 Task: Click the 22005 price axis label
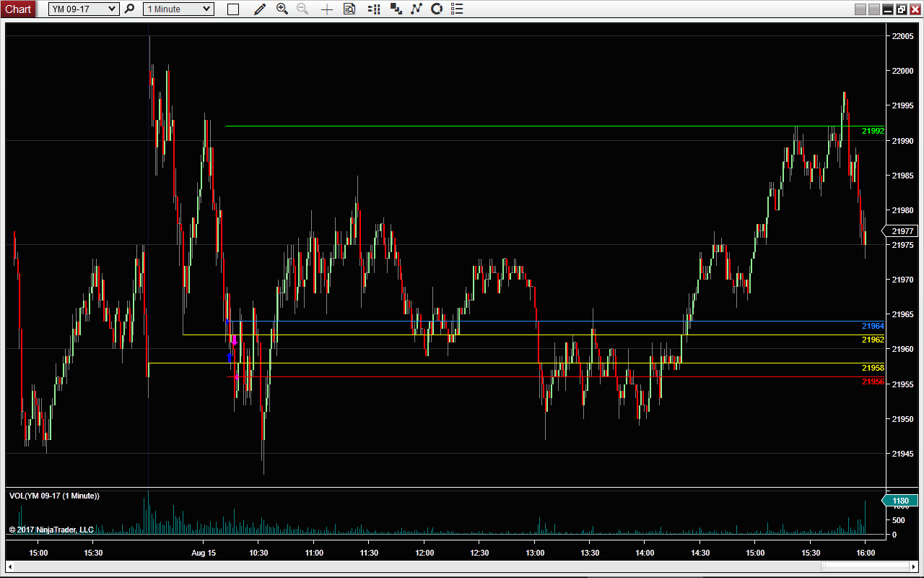[903, 36]
